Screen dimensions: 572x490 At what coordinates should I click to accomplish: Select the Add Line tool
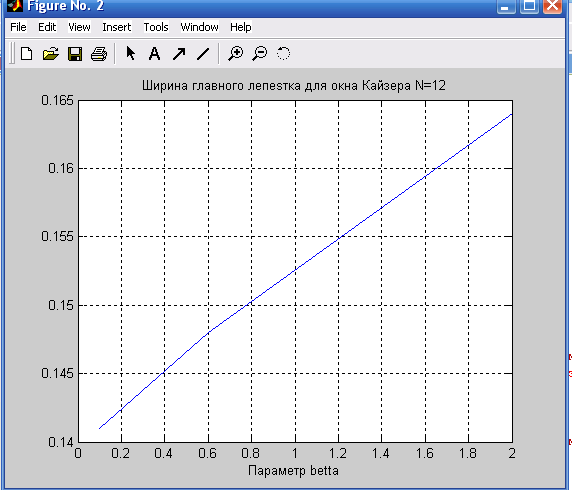203,54
